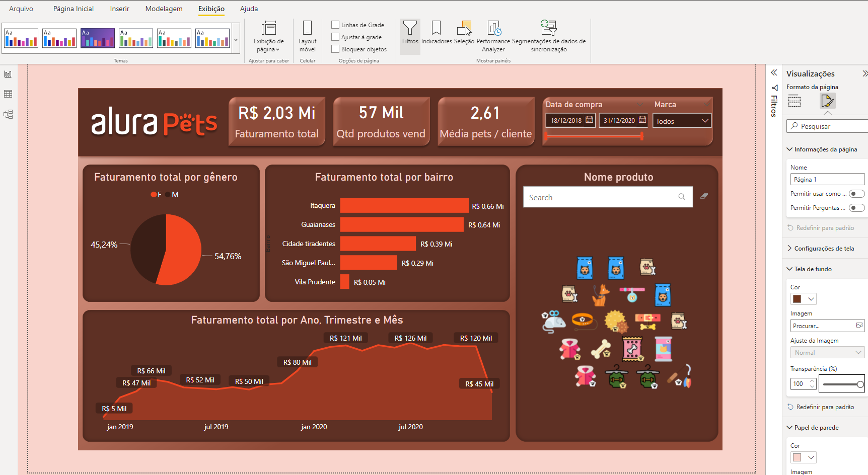
Task: Apply the fifth theme thumbnail
Action: [x=174, y=38]
